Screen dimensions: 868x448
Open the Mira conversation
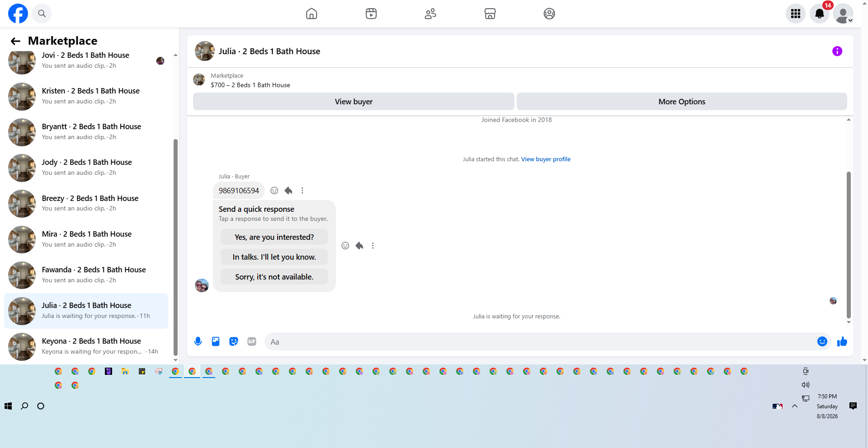86,239
